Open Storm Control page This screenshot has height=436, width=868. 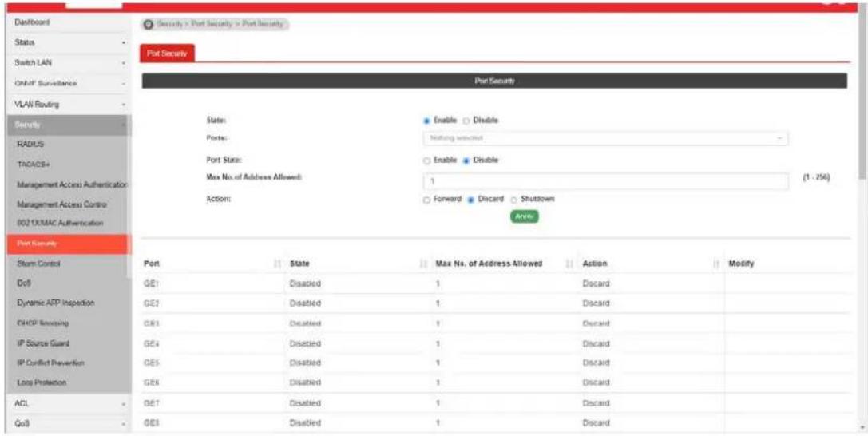[39, 264]
